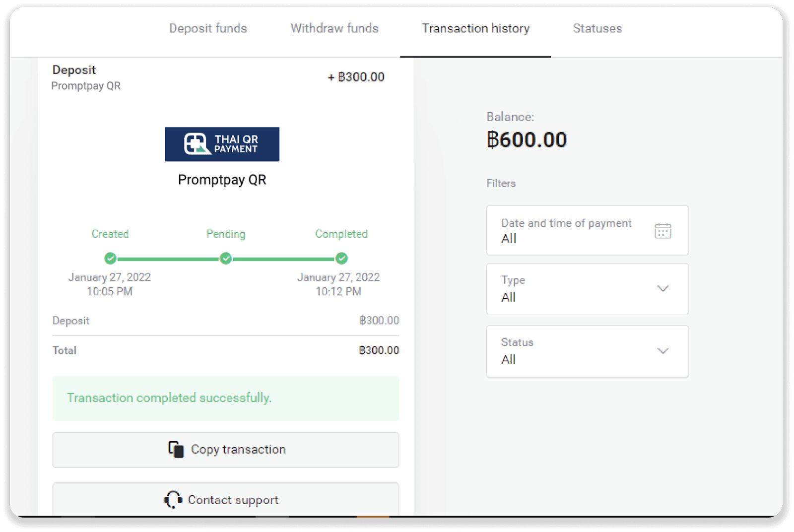Click the Copy transaction button

click(x=225, y=450)
